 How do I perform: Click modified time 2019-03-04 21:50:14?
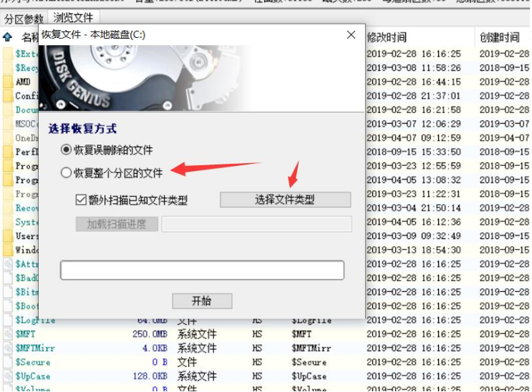tap(414, 208)
